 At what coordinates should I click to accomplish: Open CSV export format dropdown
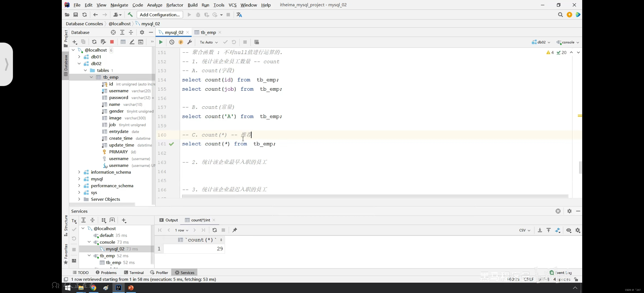pos(524,230)
